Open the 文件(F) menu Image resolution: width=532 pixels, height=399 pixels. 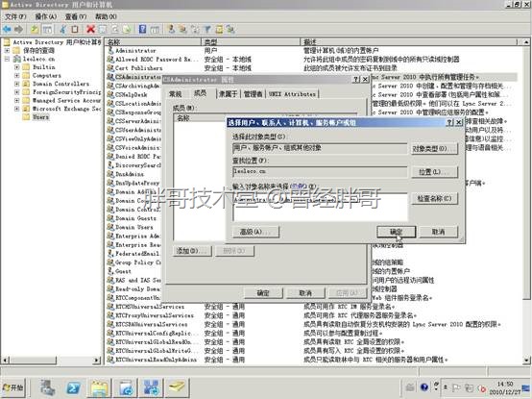click(x=15, y=16)
